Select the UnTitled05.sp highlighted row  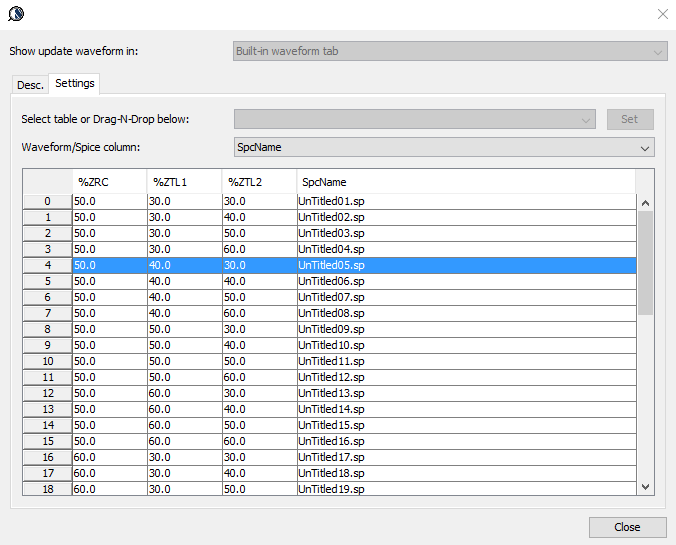tap(330, 265)
